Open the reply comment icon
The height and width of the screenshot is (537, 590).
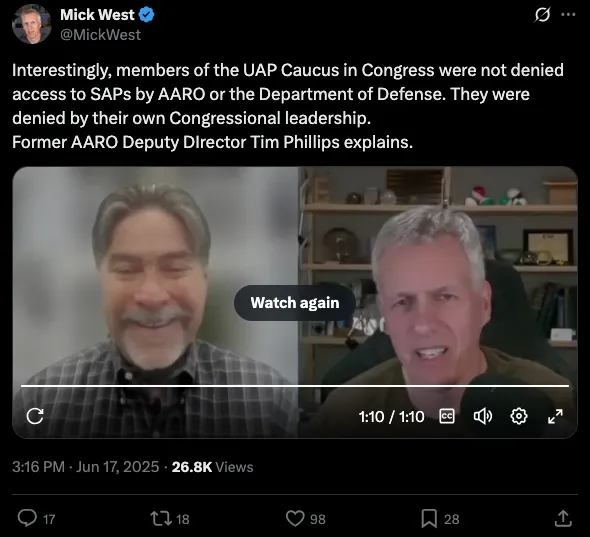click(x=27, y=518)
